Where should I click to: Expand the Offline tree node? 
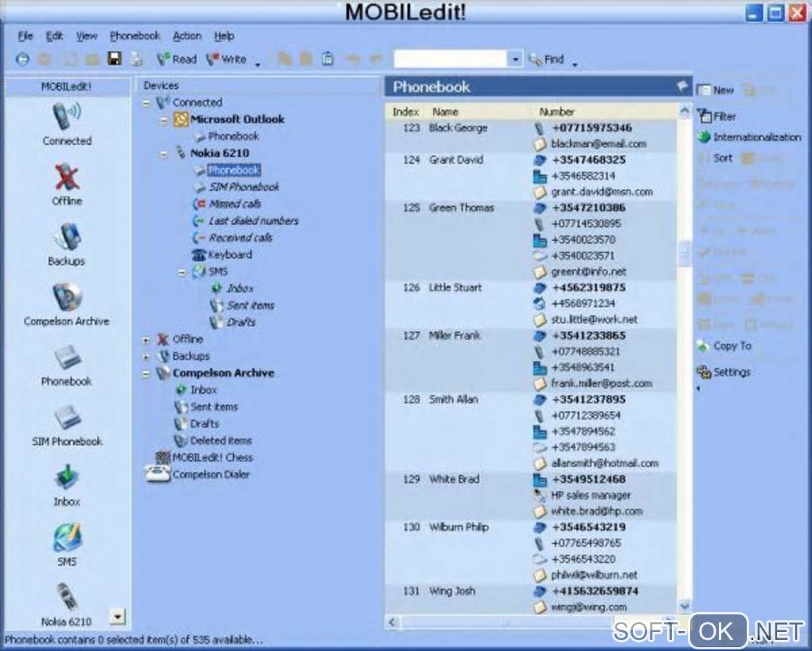(x=146, y=340)
